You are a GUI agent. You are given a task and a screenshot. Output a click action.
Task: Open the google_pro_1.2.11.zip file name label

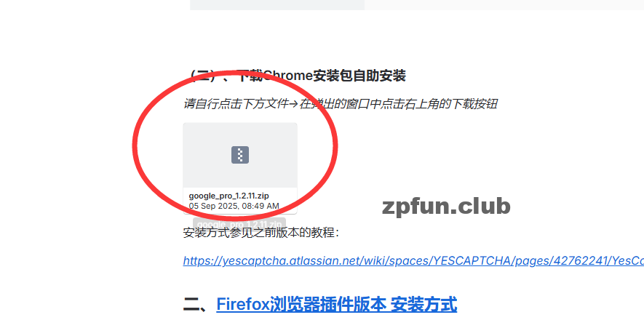coord(228,196)
